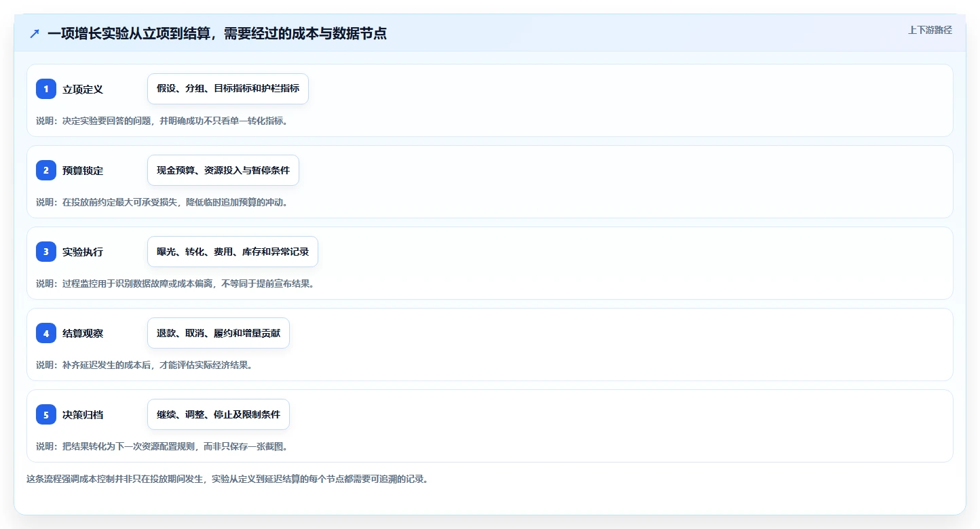Click the step 1 number badge

click(x=46, y=89)
